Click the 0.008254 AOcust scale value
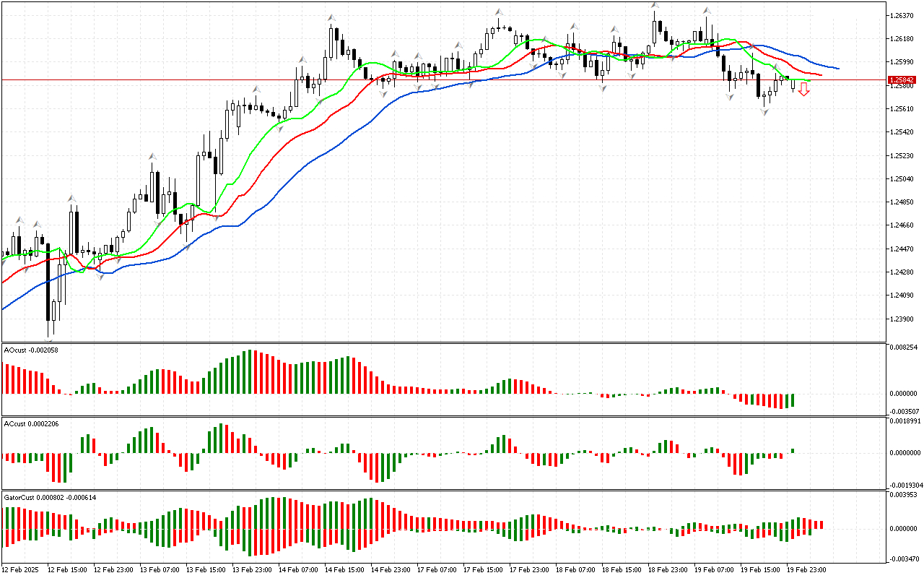Screen dimensions: 924x578 [904, 348]
